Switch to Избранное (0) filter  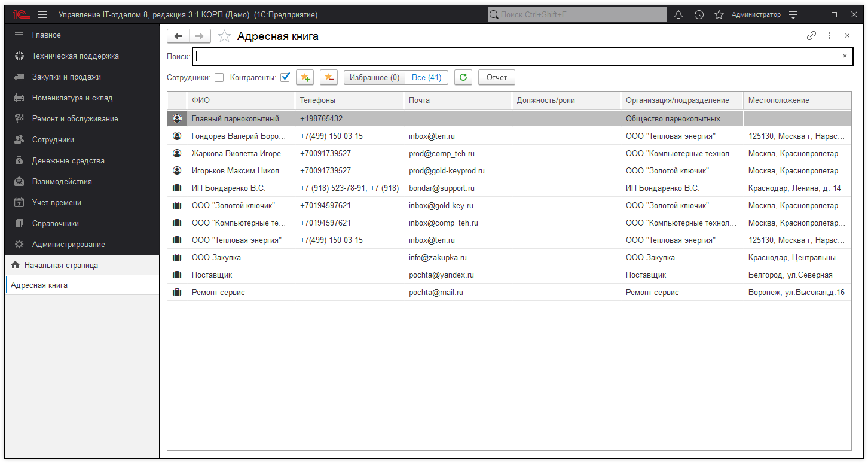tap(374, 77)
